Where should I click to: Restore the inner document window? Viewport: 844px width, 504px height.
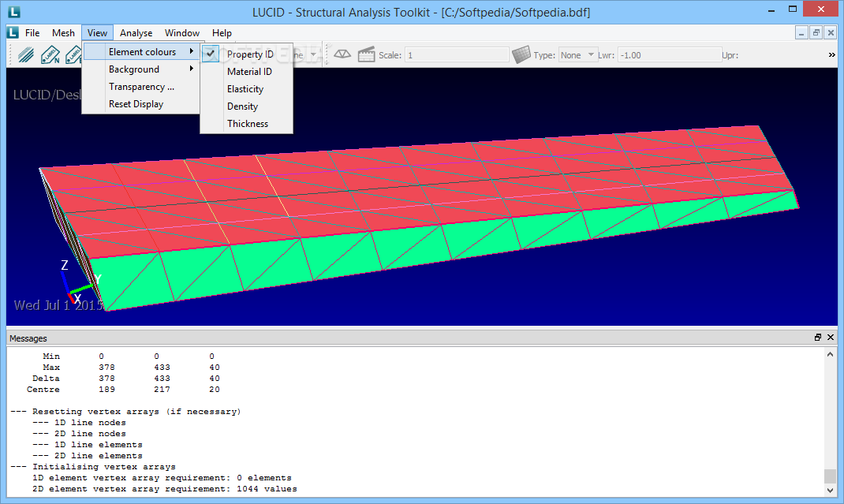[x=816, y=33]
